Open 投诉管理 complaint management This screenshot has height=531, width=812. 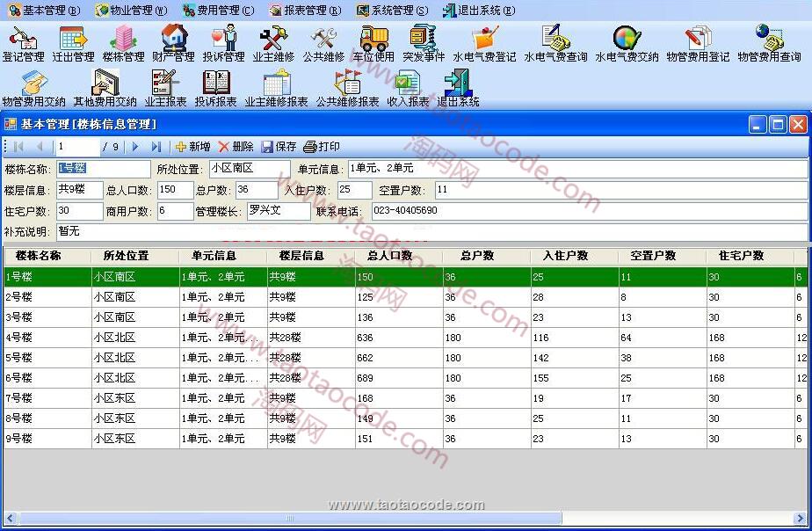coord(223,43)
